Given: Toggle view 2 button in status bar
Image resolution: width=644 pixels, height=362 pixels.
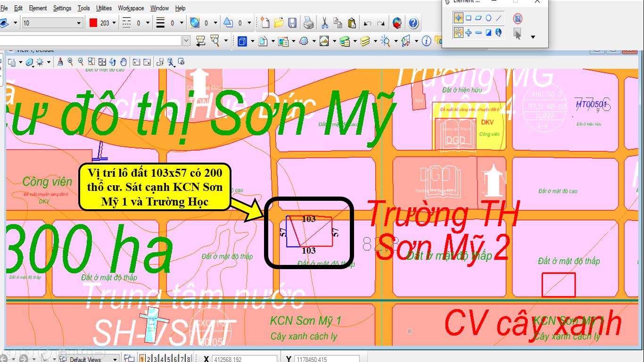Looking at the screenshot, I should click(149, 359).
